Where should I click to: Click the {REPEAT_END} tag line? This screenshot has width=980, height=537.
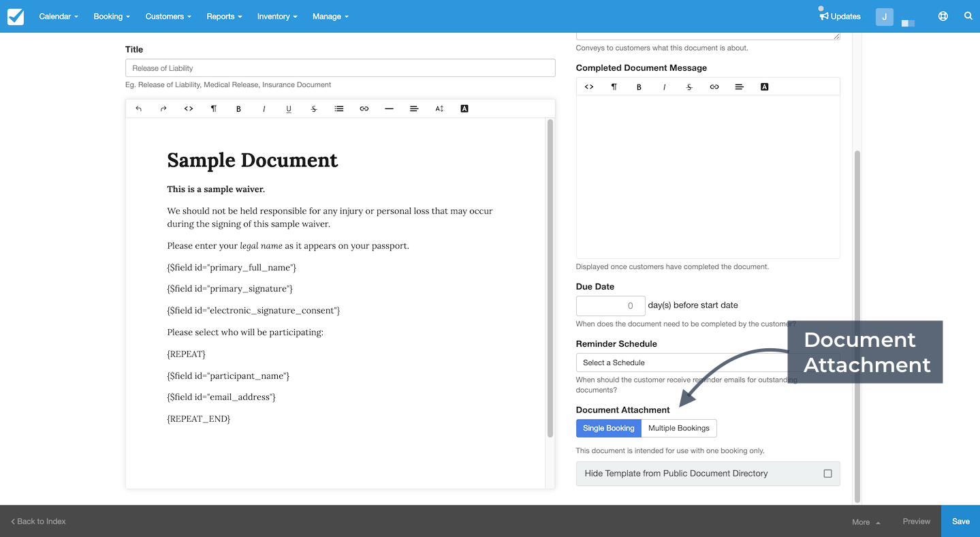pyautogui.click(x=199, y=419)
